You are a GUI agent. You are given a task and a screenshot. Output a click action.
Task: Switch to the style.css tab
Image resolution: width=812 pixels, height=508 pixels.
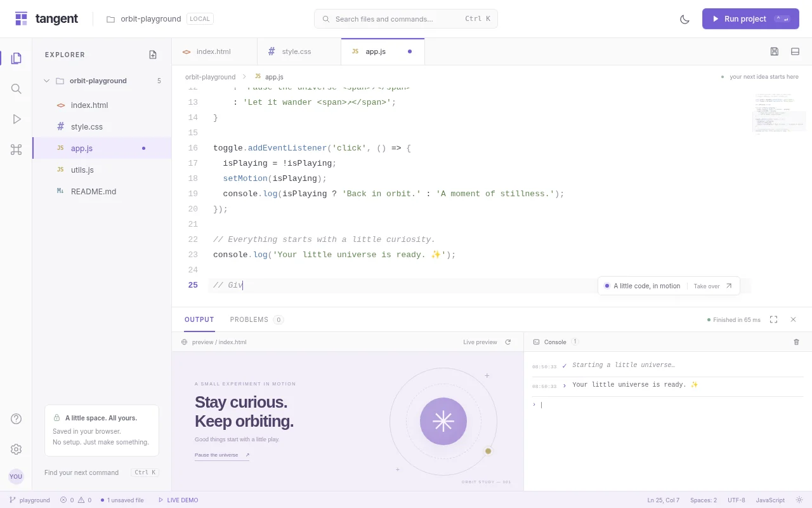coord(299,51)
